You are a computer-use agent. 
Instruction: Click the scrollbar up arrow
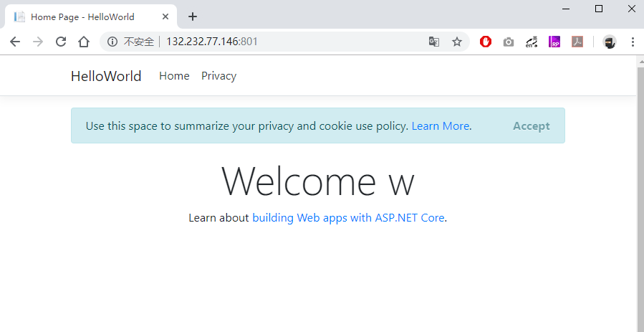click(x=640, y=62)
